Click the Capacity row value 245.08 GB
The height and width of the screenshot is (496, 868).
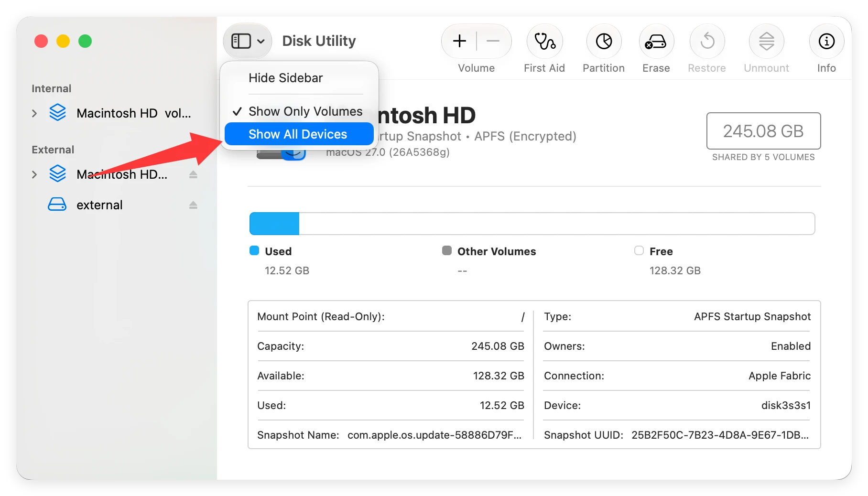pos(498,346)
